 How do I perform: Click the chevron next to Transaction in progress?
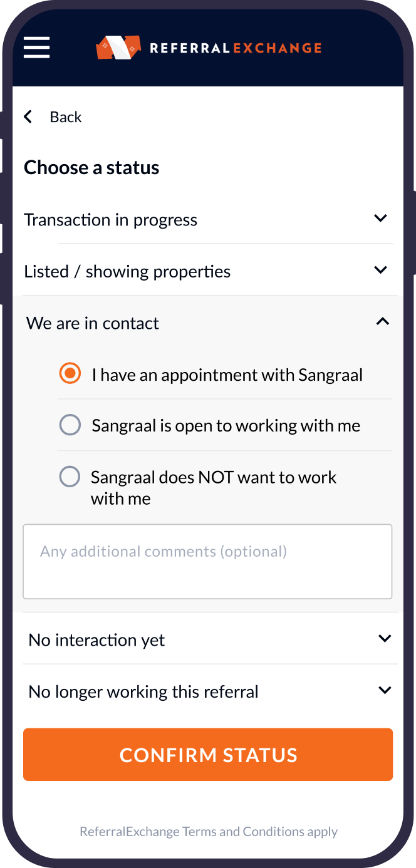click(x=381, y=218)
